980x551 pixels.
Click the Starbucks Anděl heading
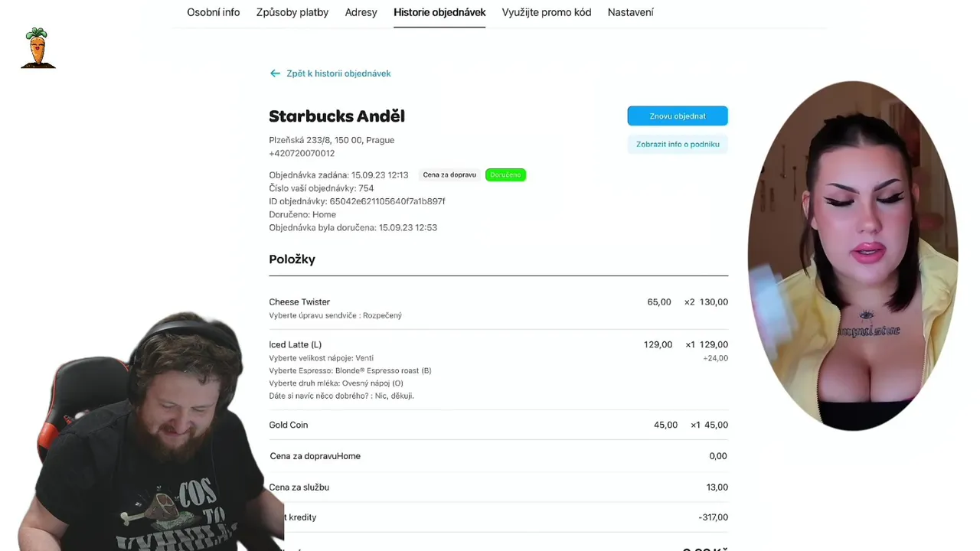[337, 116]
